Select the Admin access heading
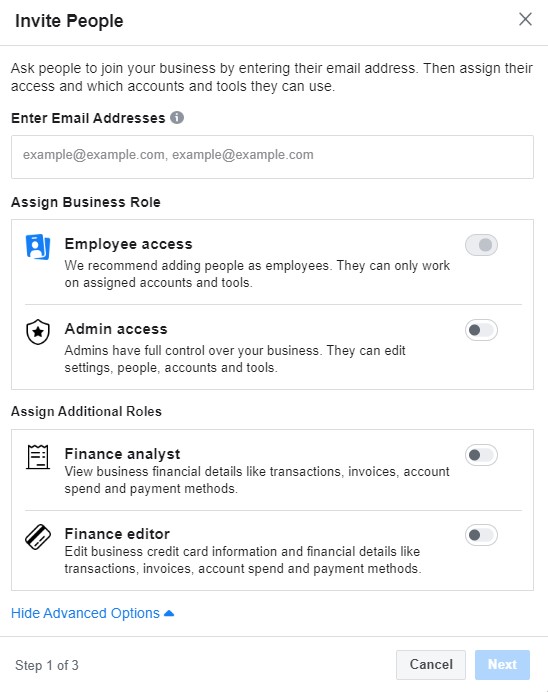Image resolution: width=548 pixels, height=692 pixels. click(116, 329)
